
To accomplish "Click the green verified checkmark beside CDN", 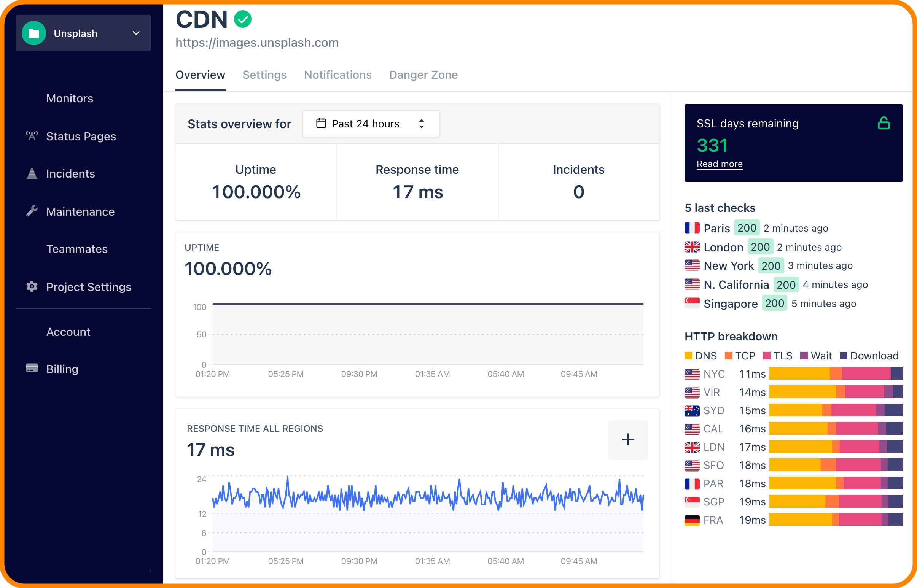I will point(242,19).
